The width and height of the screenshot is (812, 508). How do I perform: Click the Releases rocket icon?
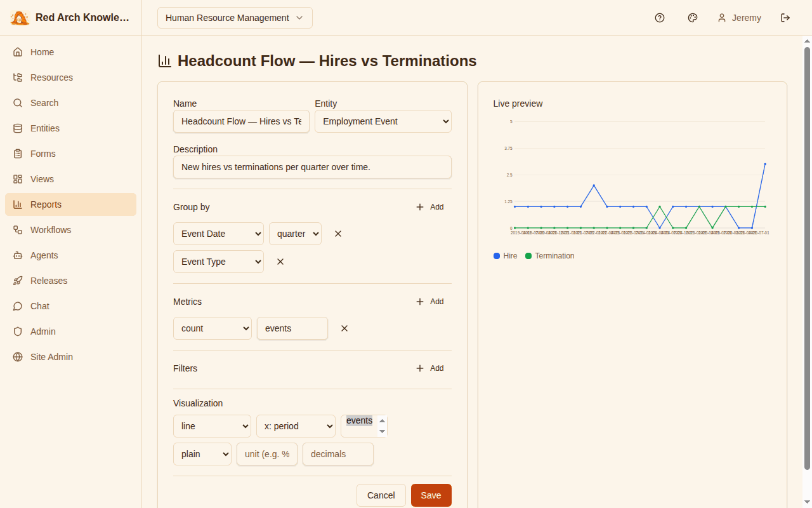(x=18, y=281)
